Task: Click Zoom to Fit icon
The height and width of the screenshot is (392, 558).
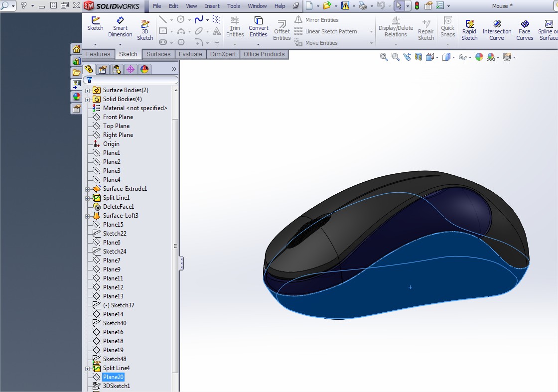Action: coord(384,57)
